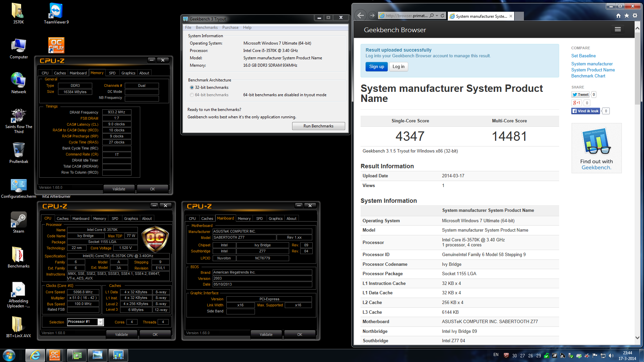Open Geekbench Purchase menu

coord(230,27)
